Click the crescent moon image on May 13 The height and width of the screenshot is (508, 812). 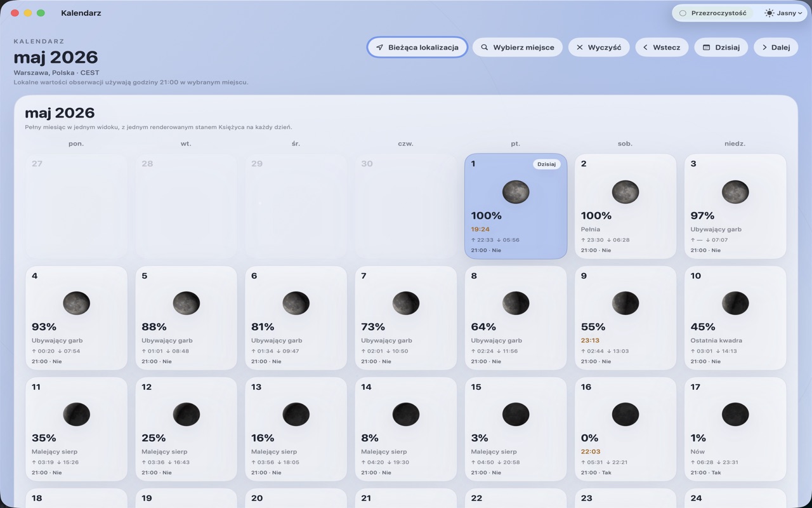click(x=296, y=414)
